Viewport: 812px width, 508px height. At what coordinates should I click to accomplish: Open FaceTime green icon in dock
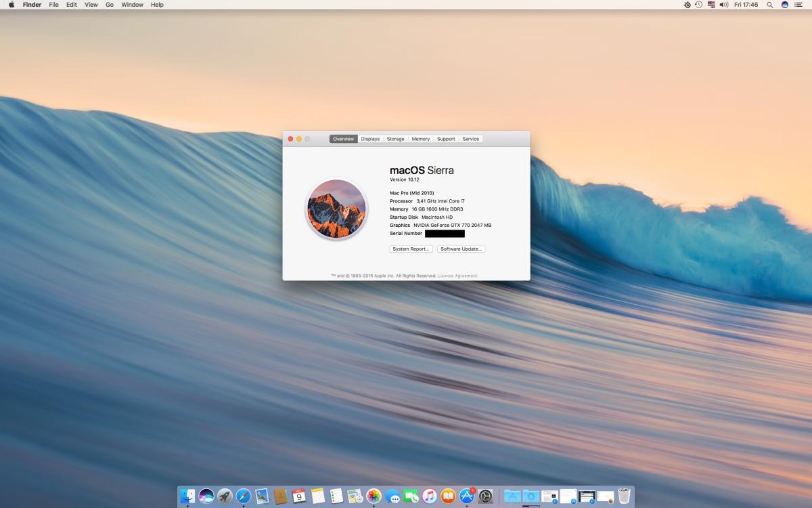[411, 496]
